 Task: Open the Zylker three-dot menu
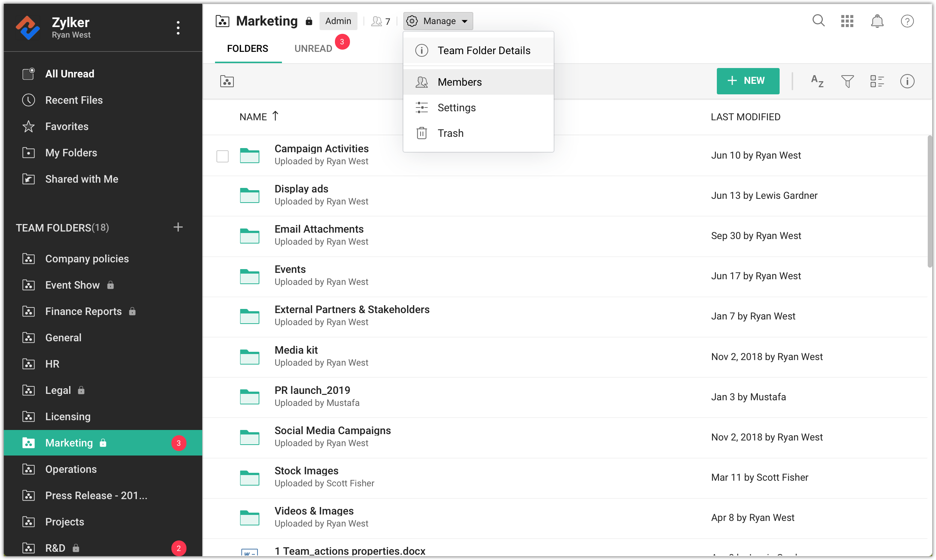tap(178, 28)
